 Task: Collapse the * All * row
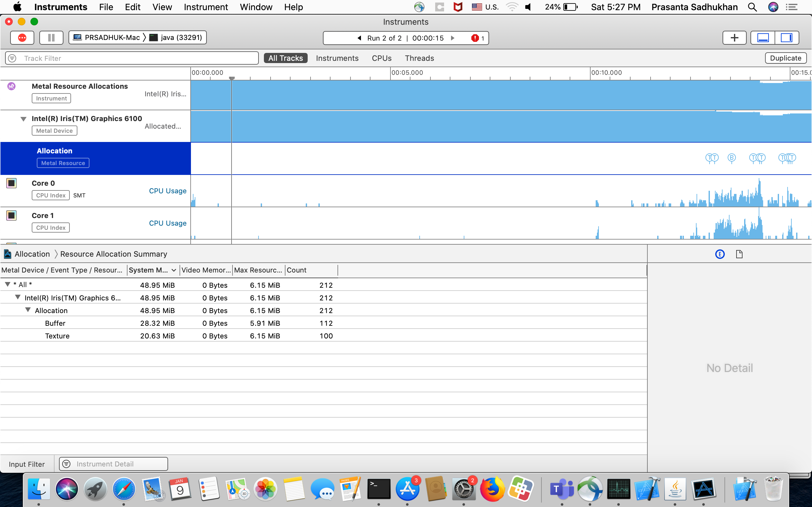(7, 285)
